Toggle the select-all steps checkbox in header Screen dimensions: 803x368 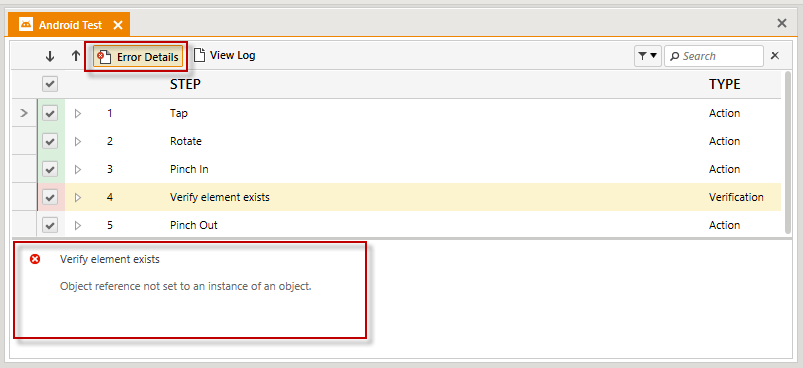tap(50, 84)
